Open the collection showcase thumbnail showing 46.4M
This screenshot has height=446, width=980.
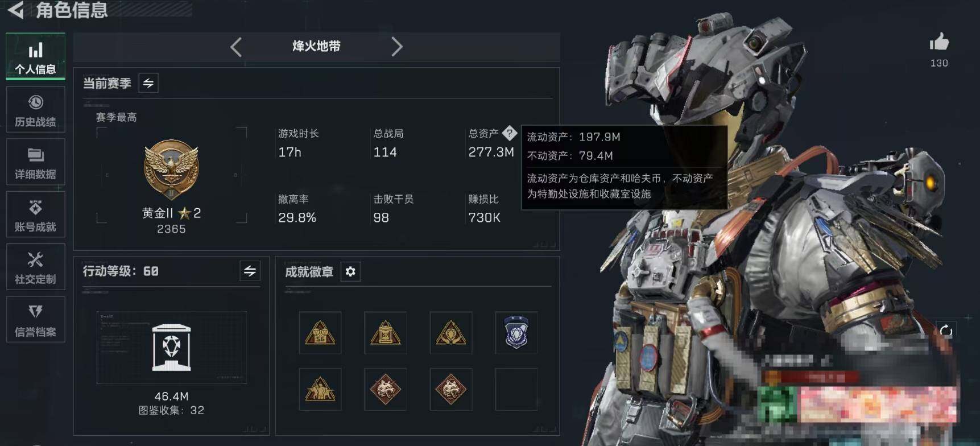[171, 348]
